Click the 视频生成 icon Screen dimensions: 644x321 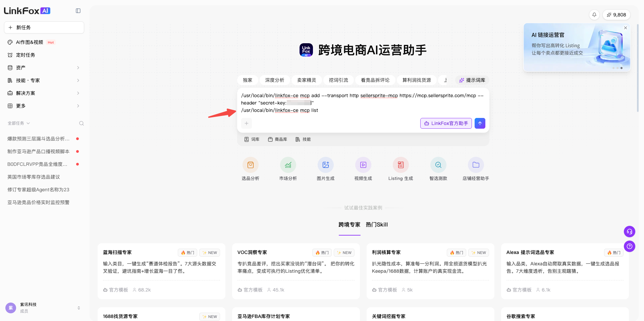coord(363,165)
